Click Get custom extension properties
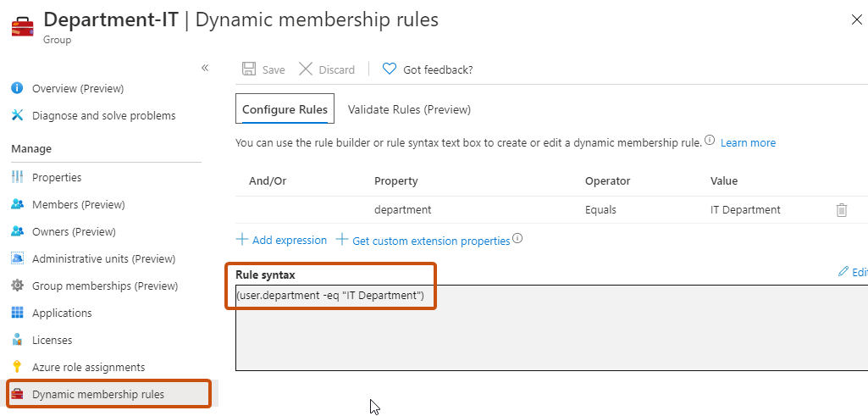 [x=423, y=241]
